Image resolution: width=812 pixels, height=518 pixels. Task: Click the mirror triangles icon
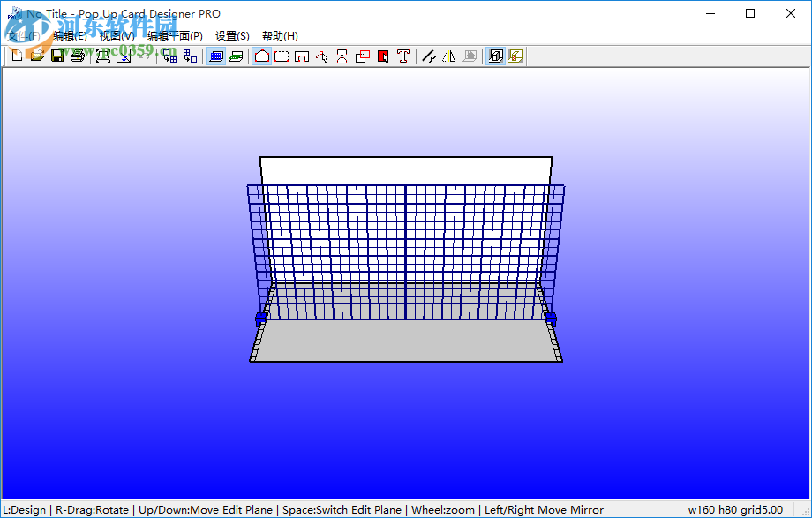coord(449,56)
